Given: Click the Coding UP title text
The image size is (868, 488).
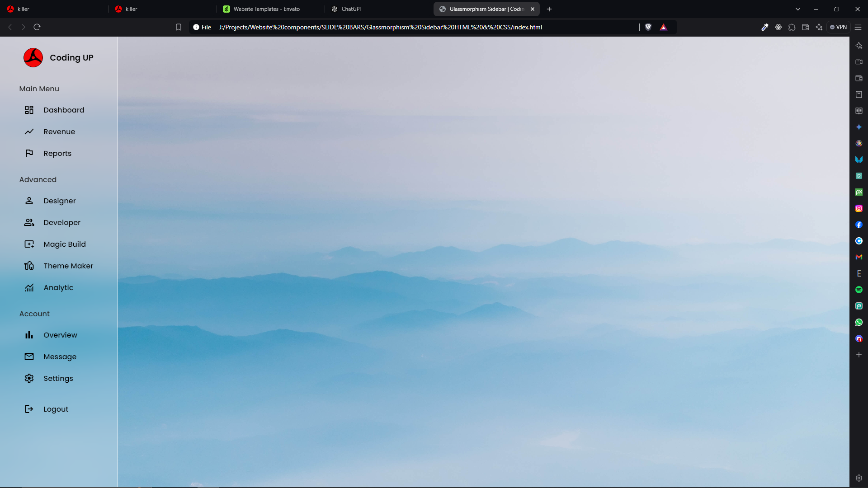Looking at the screenshot, I should tap(71, 58).
